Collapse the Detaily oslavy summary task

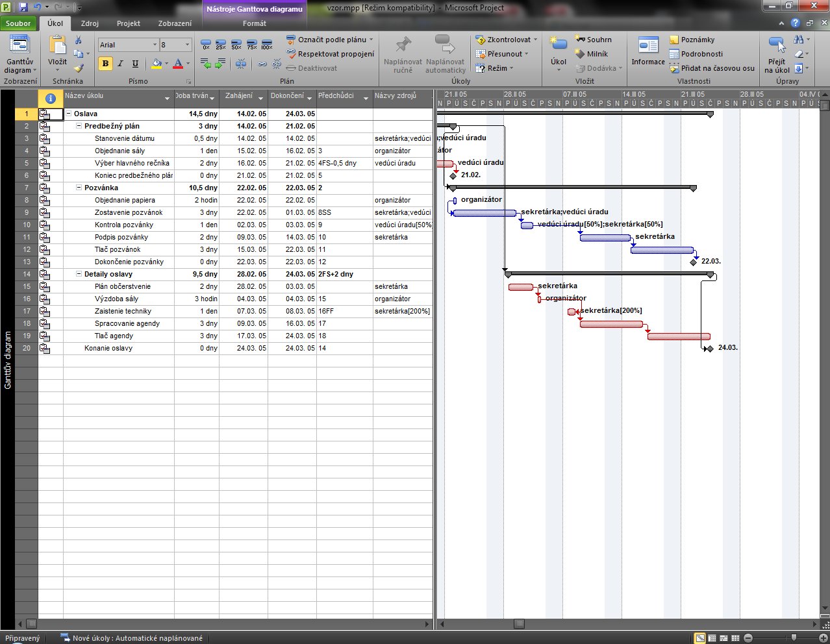point(79,275)
